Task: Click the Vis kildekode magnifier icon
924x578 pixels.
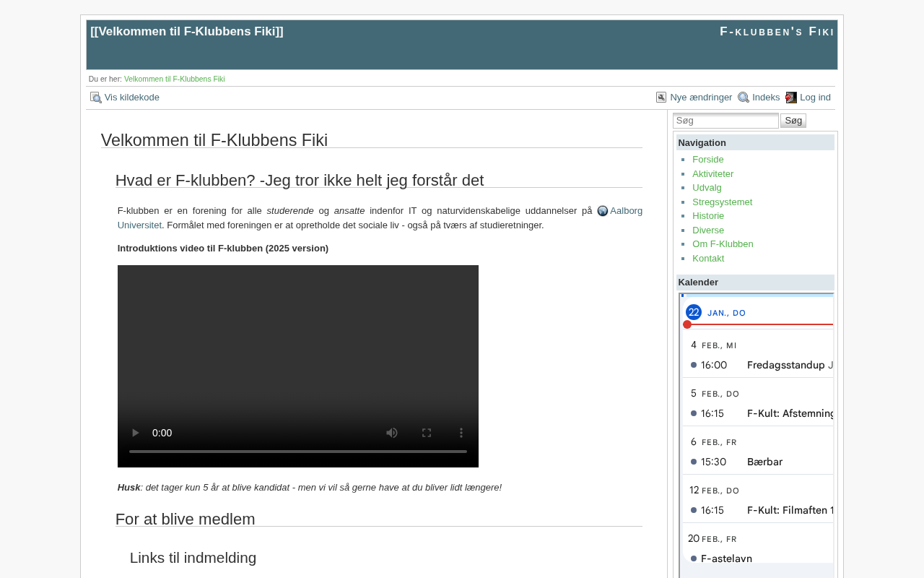Action: click(96, 98)
